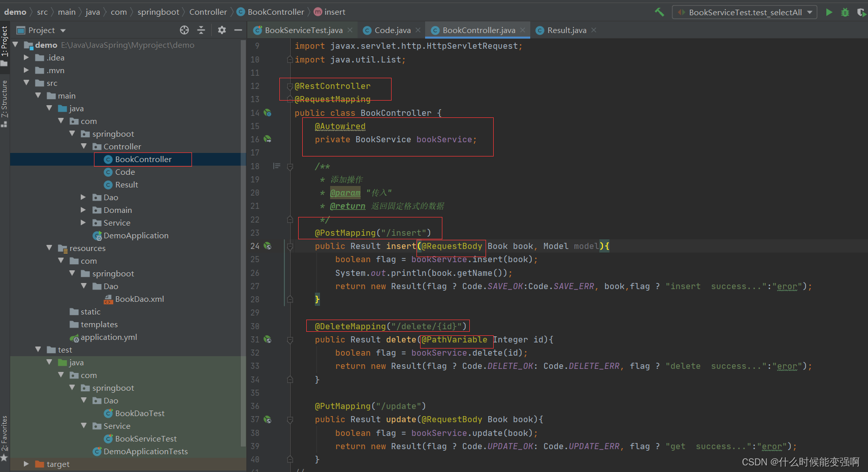The image size is (868, 472).
Task: Click the gutter bean icon on line 14
Action: tap(268, 113)
